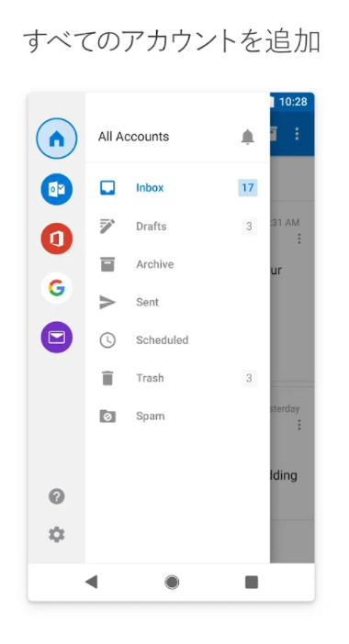Screen dimensions: 349x644
Task: Click the All Accounts header text
Action: coord(133,137)
